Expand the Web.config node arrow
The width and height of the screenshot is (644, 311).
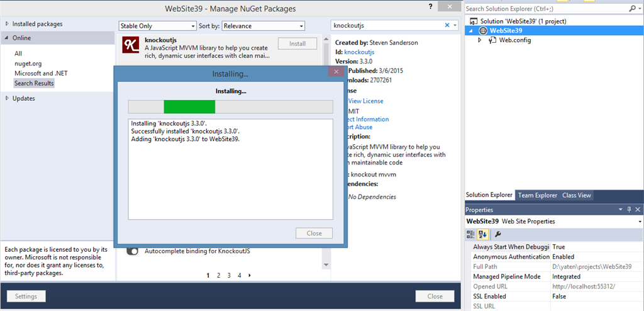tap(480, 40)
